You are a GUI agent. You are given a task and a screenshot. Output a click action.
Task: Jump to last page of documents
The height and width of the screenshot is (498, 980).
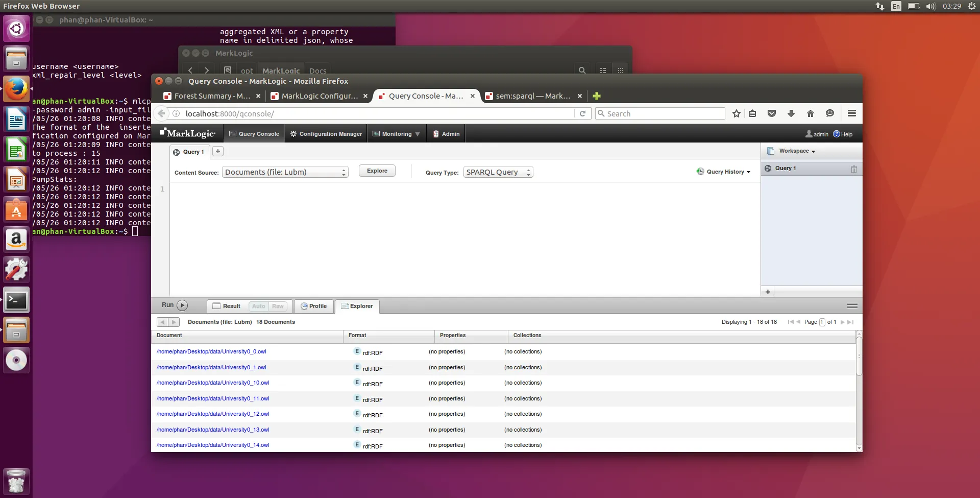click(x=850, y=322)
